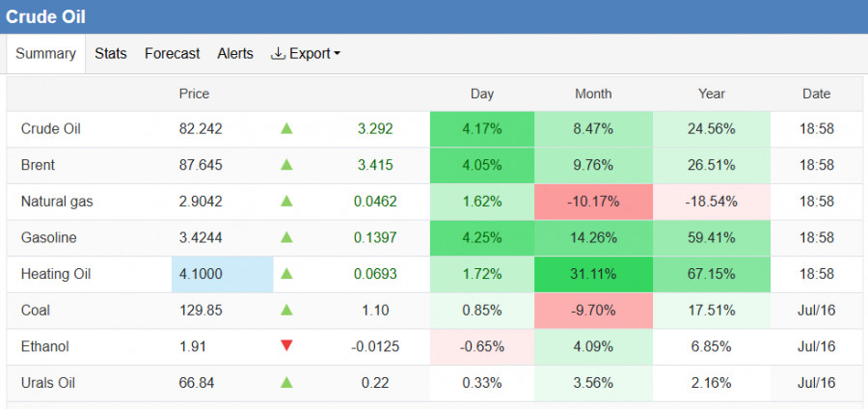Open the Natural gas commodity link
868x409 pixels.
[57, 202]
